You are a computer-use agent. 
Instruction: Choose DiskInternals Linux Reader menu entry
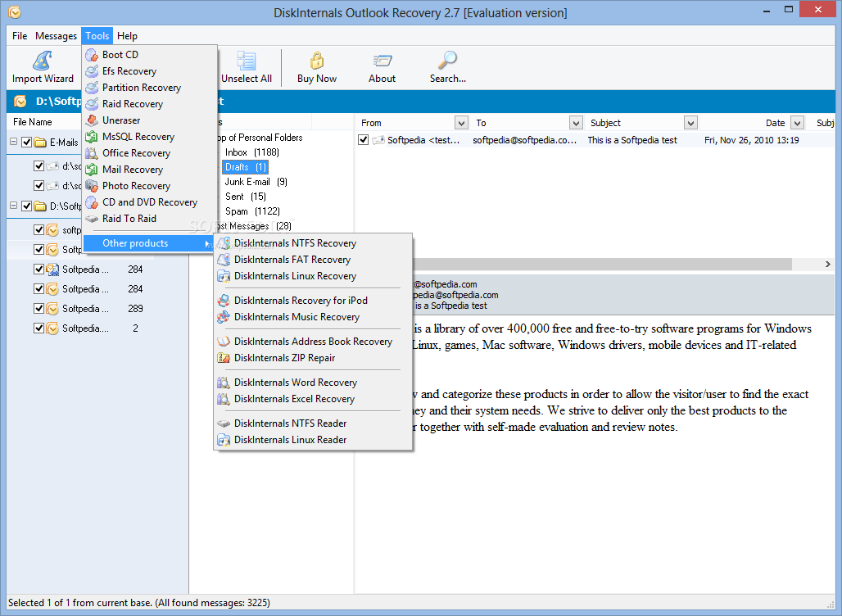point(313,440)
